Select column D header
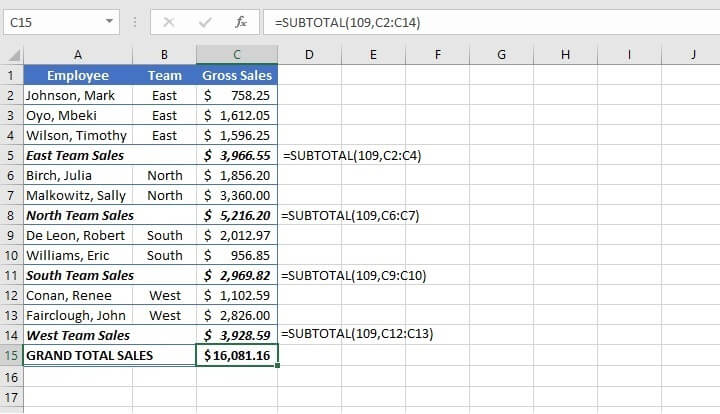720x414 pixels. [309, 55]
